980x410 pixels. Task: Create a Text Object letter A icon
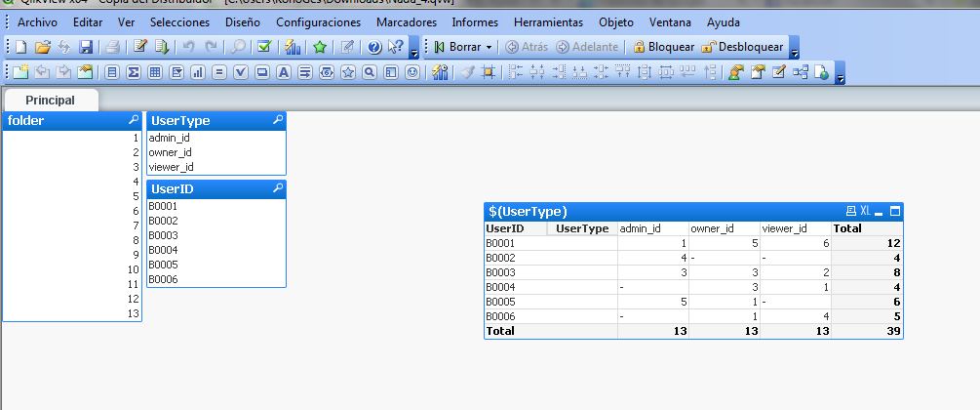[283, 72]
